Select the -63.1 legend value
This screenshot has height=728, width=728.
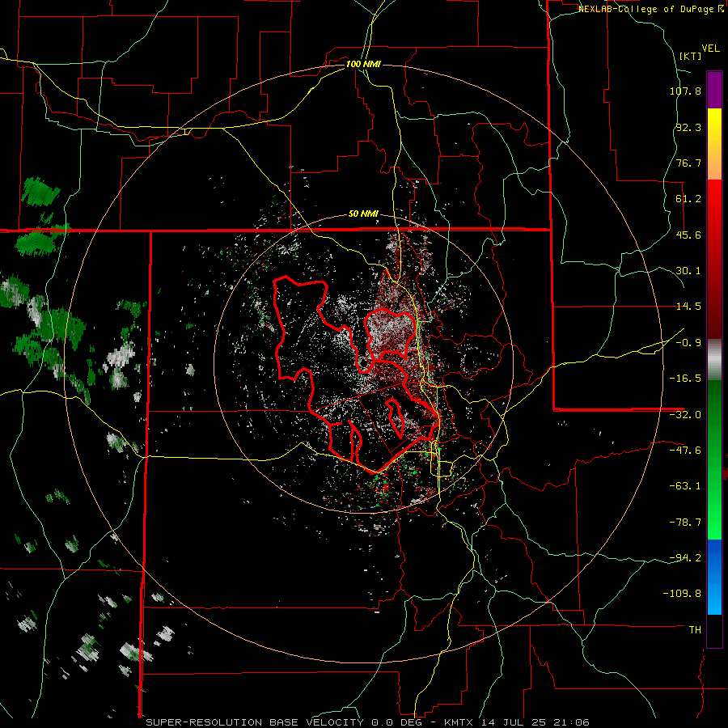coord(685,486)
